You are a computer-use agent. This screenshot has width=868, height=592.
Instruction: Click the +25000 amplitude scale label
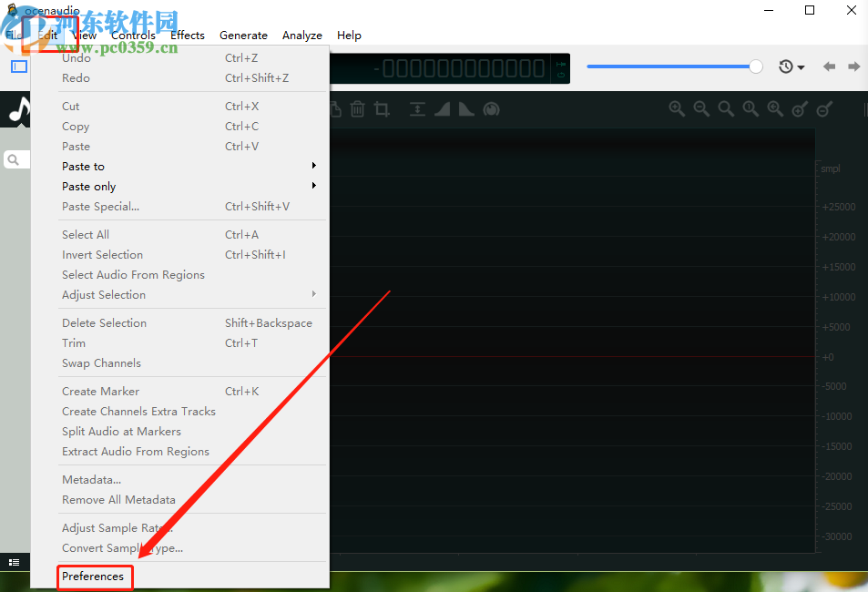(839, 207)
